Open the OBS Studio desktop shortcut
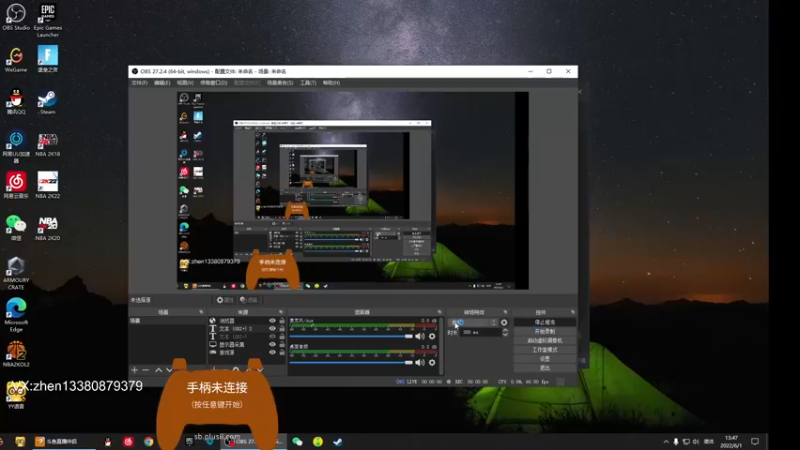Screen dimensions: 800x450 16,17
